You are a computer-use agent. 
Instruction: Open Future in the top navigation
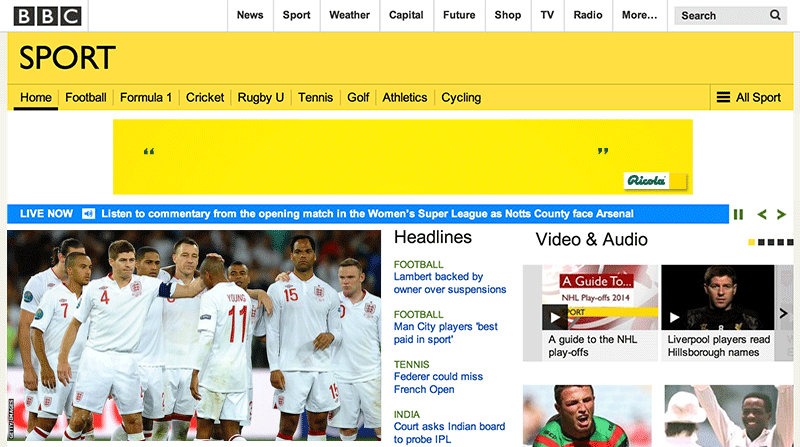[459, 15]
